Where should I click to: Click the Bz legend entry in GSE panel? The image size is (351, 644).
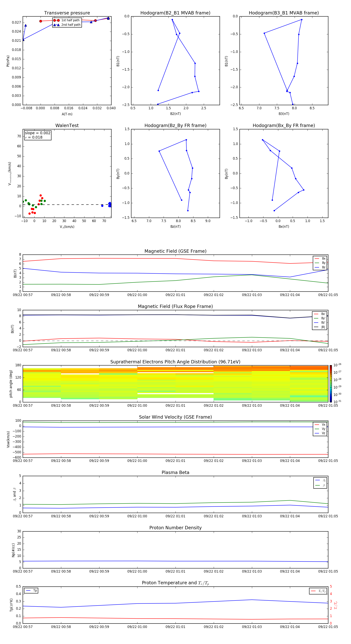[320, 268]
